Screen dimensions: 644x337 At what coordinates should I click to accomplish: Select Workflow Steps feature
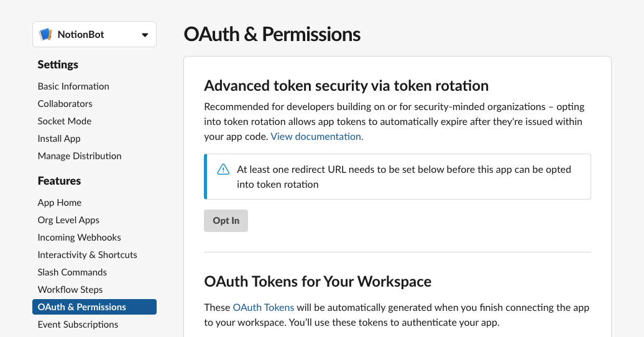pyautogui.click(x=70, y=290)
